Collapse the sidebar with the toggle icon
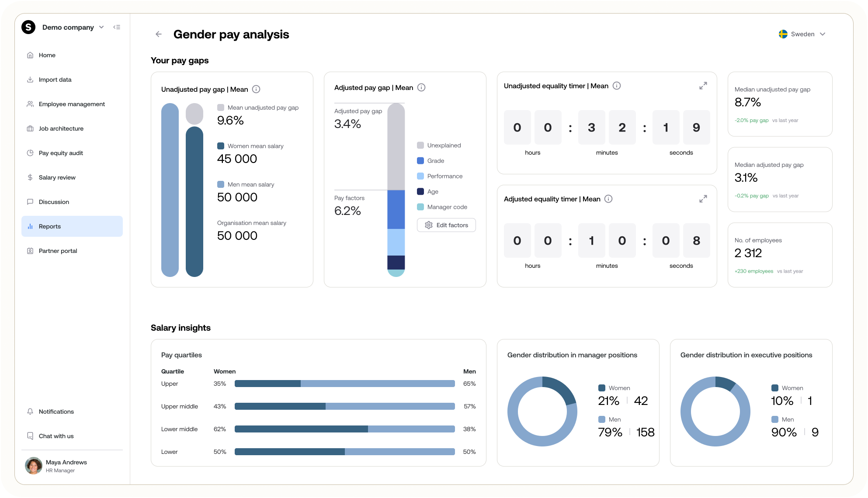The height and width of the screenshot is (498, 868). coord(117,27)
